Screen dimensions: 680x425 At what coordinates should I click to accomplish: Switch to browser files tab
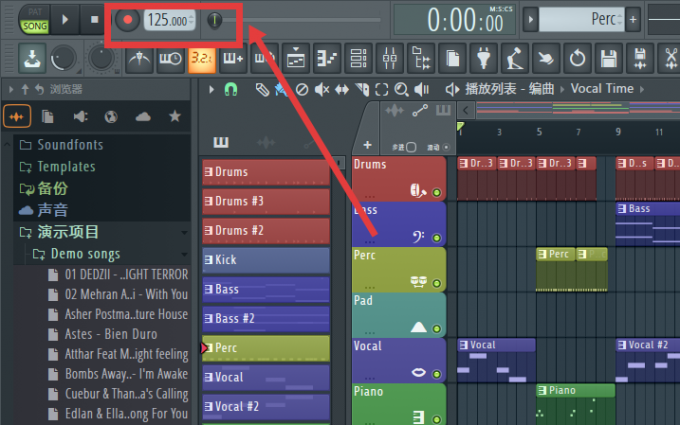[47, 116]
